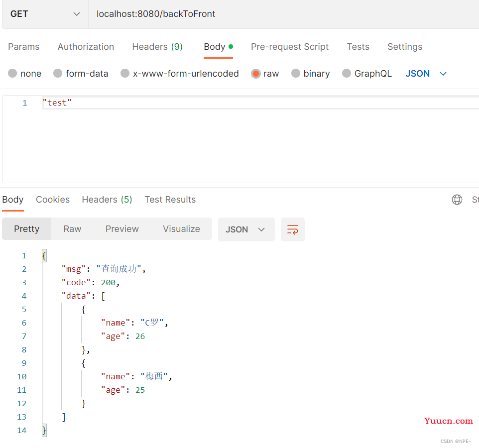Click the request body line containing "test"
The height and width of the screenshot is (448, 479).
click(x=260, y=103)
